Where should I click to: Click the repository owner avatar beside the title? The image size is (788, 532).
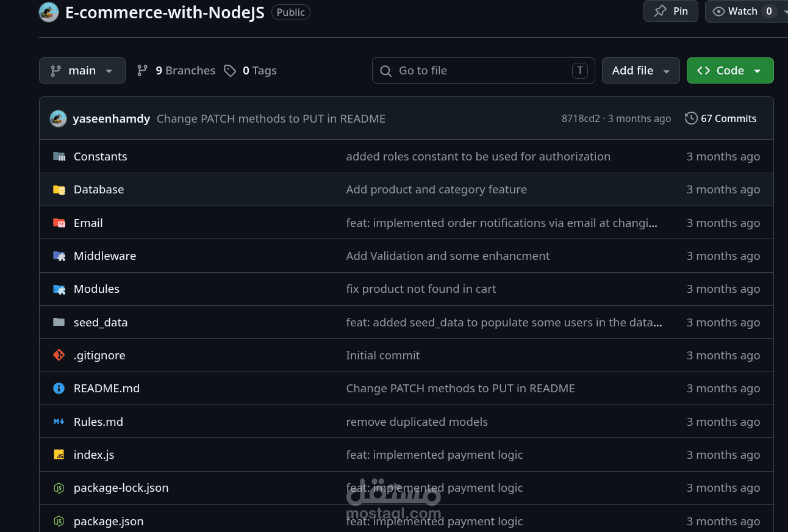click(x=49, y=12)
